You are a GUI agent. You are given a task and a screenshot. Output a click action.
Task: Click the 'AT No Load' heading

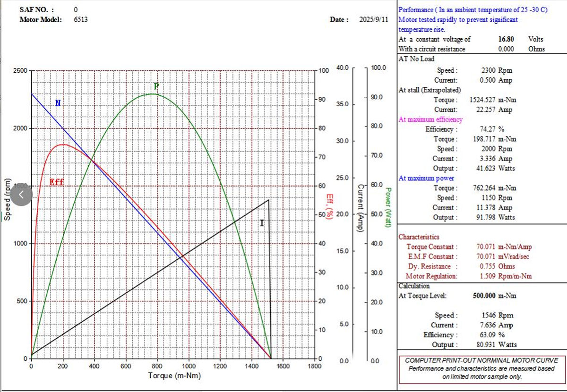click(416, 59)
